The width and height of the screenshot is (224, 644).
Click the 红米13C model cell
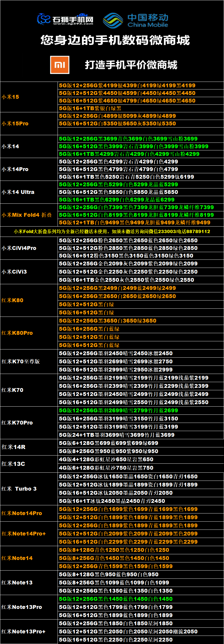(29, 464)
